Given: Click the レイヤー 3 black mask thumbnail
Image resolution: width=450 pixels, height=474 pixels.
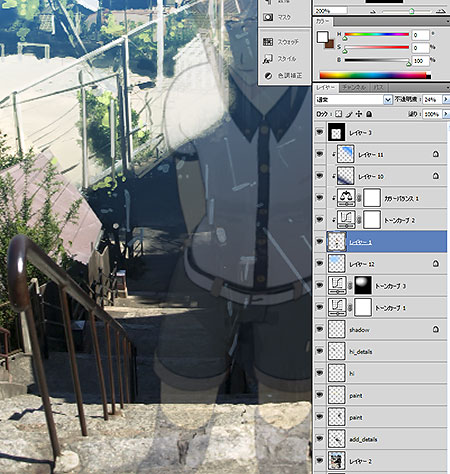Looking at the screenshot, I should click(336, 132).
